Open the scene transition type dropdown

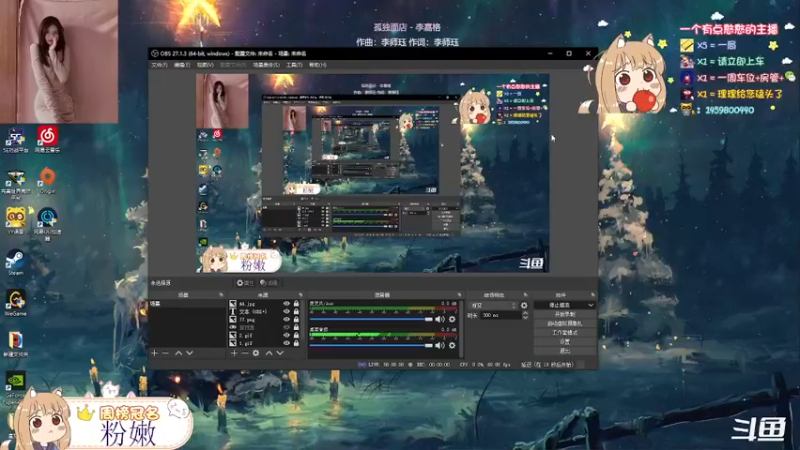pyautogui.click(x=493, y=305)
